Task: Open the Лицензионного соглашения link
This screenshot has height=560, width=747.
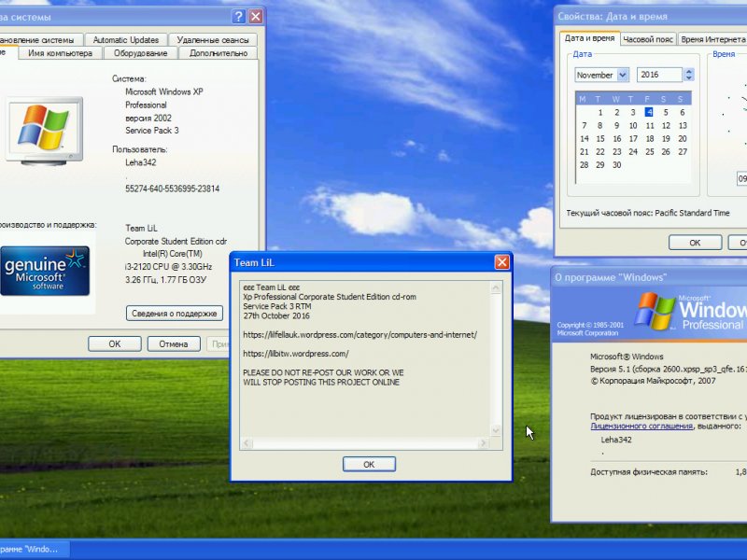Action: (x=641, y=427)
